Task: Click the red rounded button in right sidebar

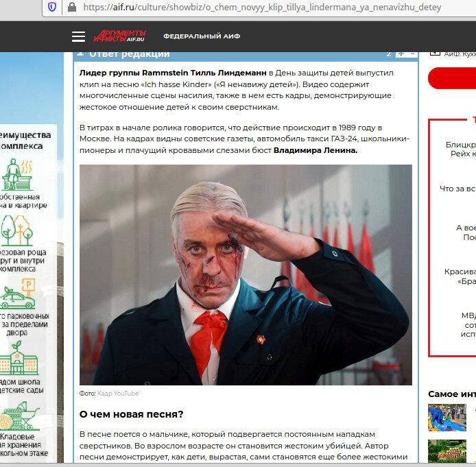Action: (452, 78)
